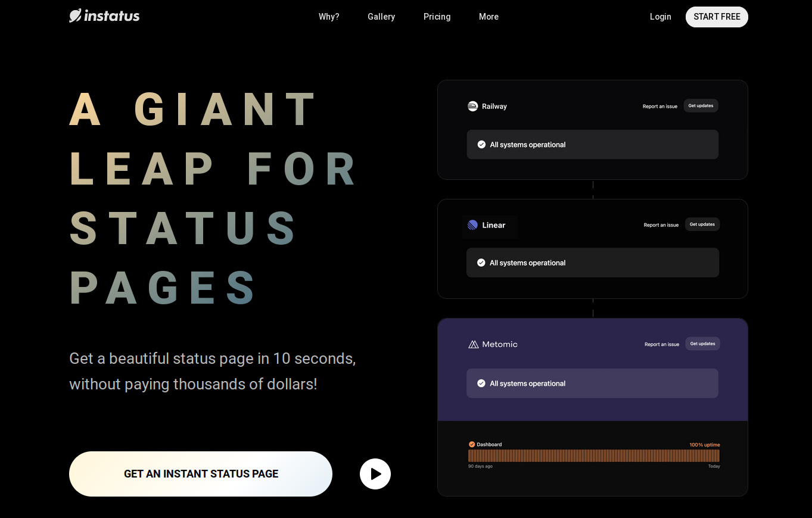Click the orange Dashboard uptime bar
812x518 pixels.
(594, 455)
